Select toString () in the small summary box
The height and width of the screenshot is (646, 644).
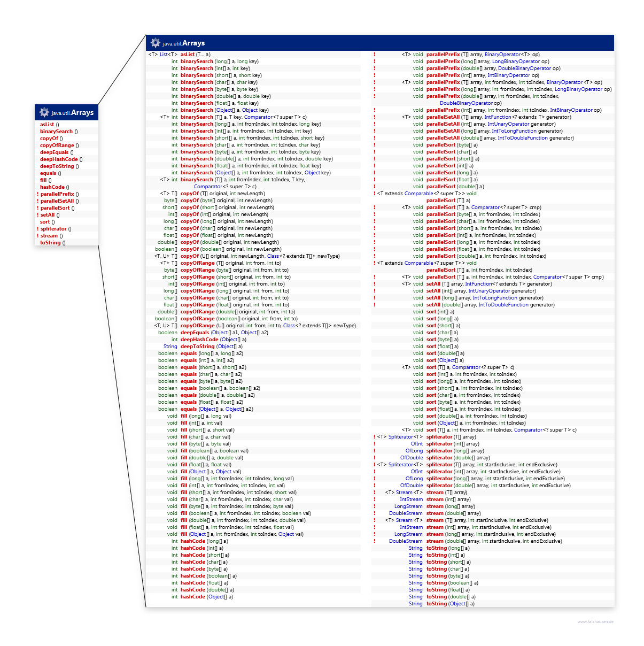(x=53, y=243)
